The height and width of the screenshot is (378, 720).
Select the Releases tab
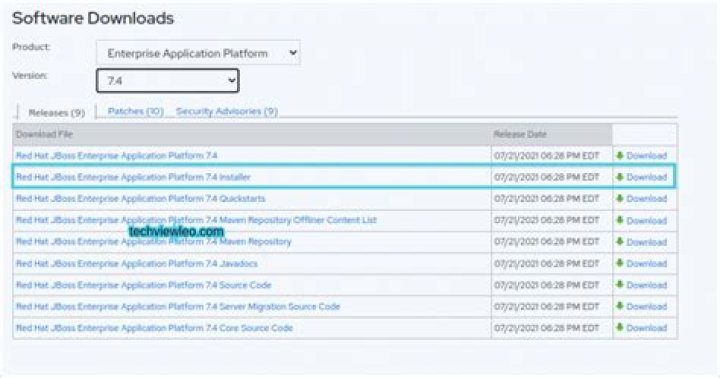coord(56,113)
